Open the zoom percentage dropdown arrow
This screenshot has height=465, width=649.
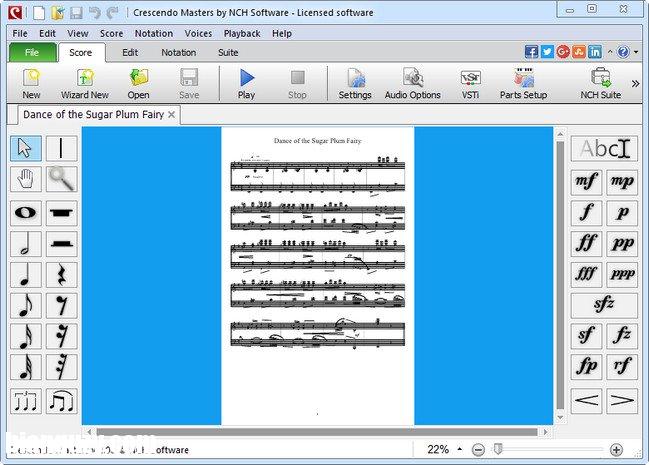(459, 449)
